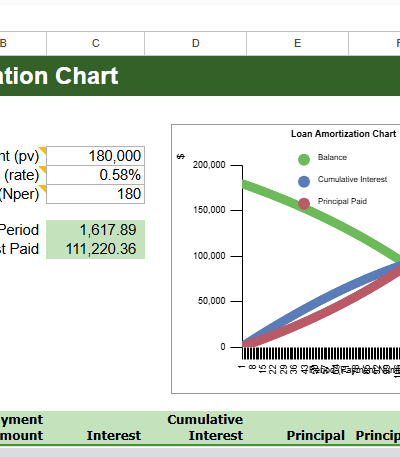Click the Principal Paid legend label
This screenshot has width=400, height=457.
click(342, 201)
